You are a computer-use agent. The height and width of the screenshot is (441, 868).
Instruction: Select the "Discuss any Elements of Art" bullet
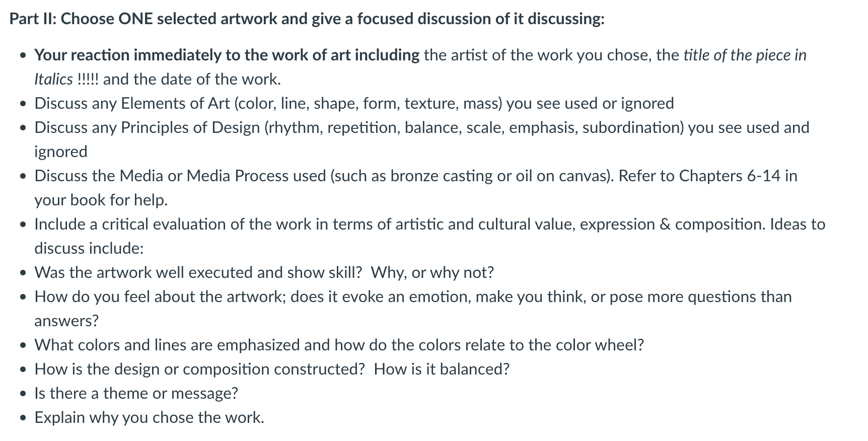[354, 103]
